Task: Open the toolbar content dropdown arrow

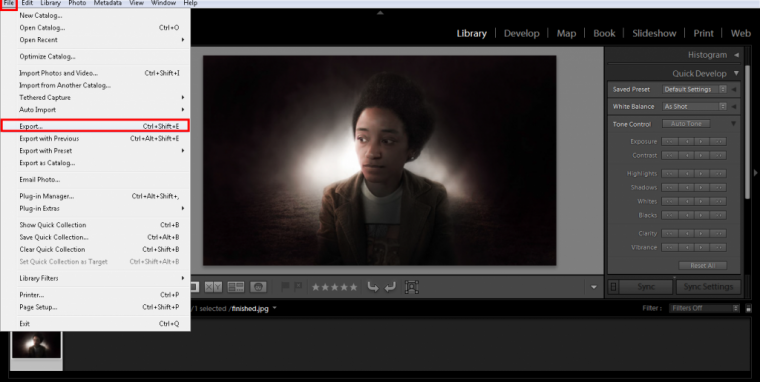Action: (594, 287)
